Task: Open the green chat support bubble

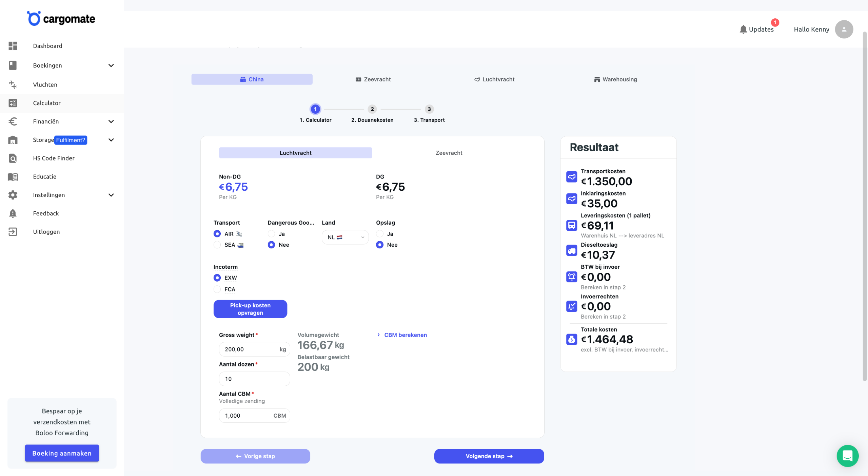Action: coord(847,456)
